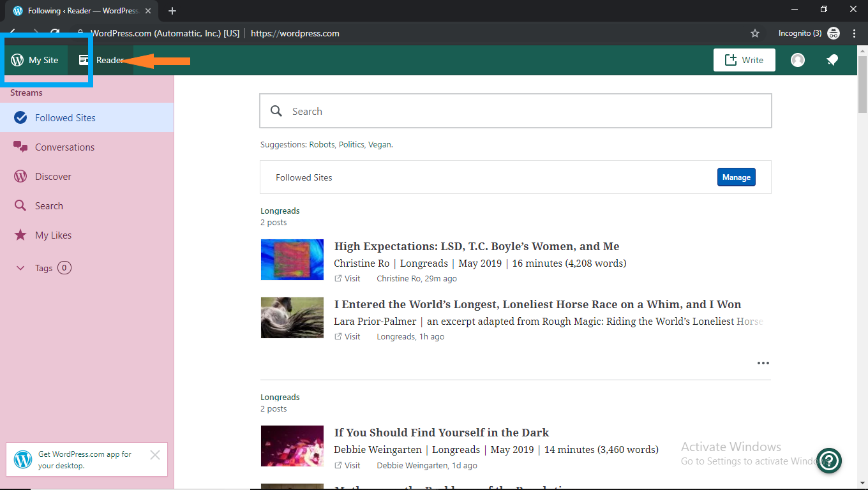
Task: Open the notifications bell icon
Action: (x=832, y=60)
